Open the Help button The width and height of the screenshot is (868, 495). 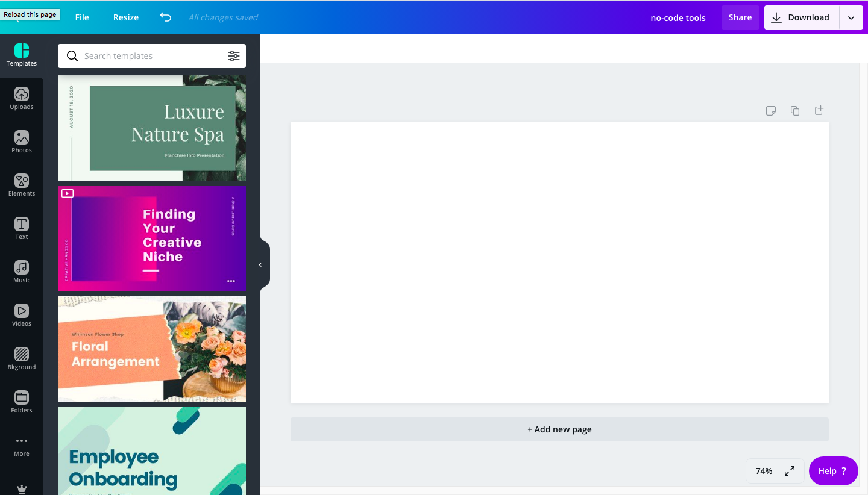click(834, 471)
